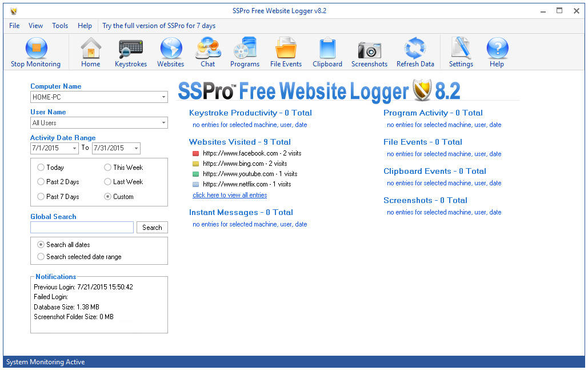The height and width of the screenshot is (370, 588).
Task: Click the https://www.netflix.com - 1 visits entry
Action: [247, 184]
